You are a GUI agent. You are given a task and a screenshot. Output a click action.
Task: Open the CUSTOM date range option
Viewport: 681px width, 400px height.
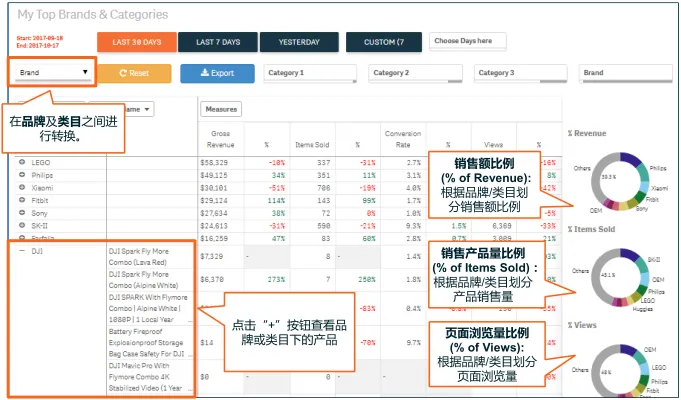384,42
